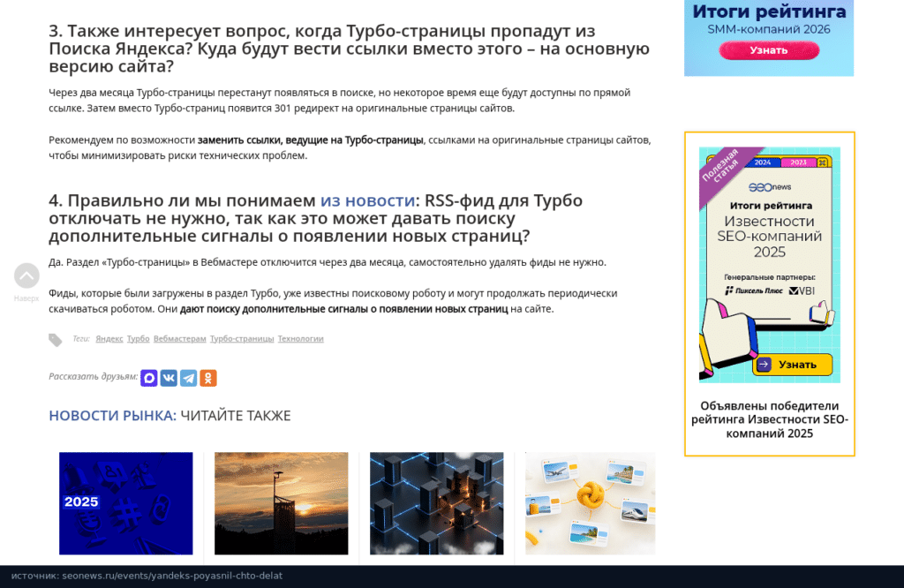The image size is (904, 588).
Task: Share the article on Odnoklassniki
Action: pyautogui.click(x=208, y=378)
